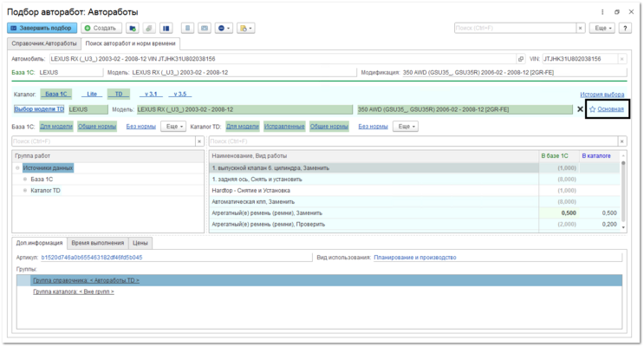
Task: Click the Выбор модели TD link
Action: point(39,109)
